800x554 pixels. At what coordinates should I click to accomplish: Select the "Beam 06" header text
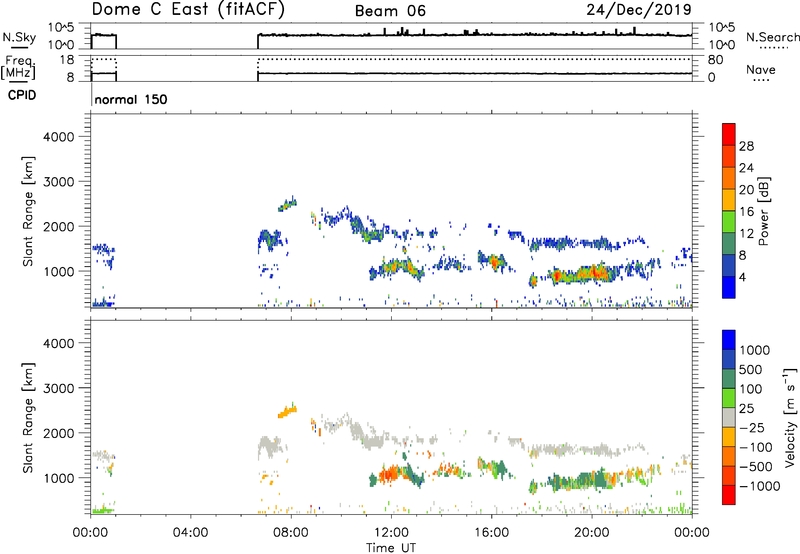tap(390, 11)
